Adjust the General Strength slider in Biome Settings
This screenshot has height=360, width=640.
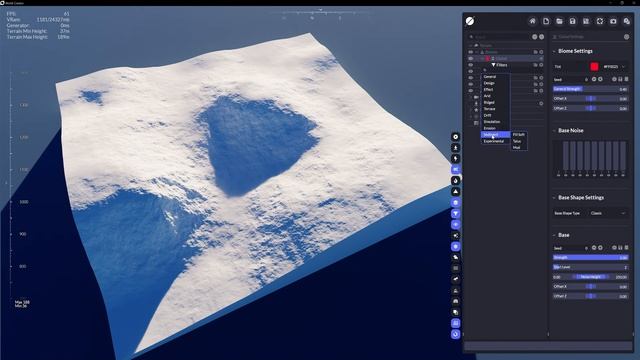(590, 89)
